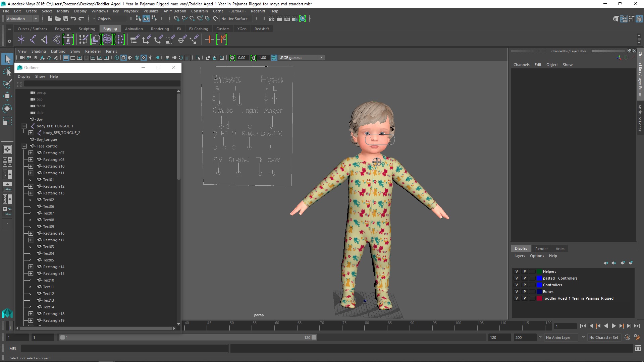Activate the Paint Selection tool
The image size is (644, 362).
coord(7,84)
